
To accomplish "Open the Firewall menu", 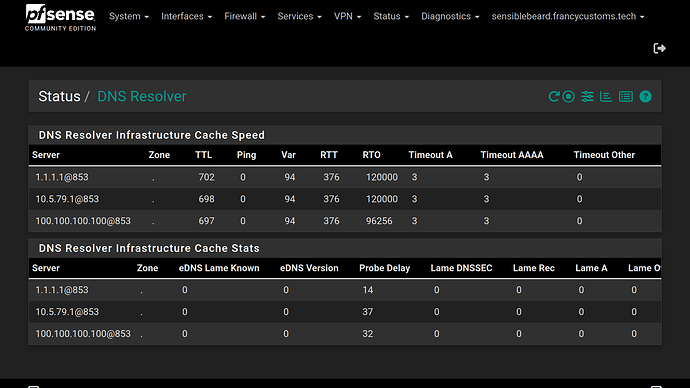I will tap(245, 16).
